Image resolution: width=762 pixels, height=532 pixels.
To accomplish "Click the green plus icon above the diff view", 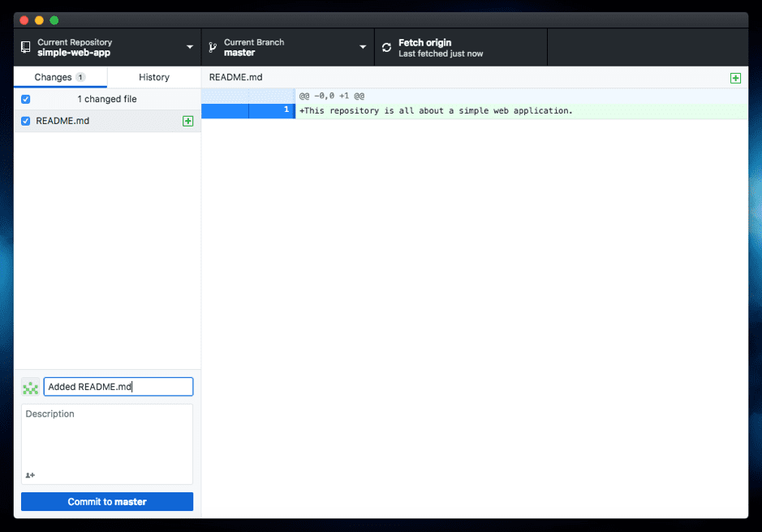I will pyautogui.click(x=735, y=78).
